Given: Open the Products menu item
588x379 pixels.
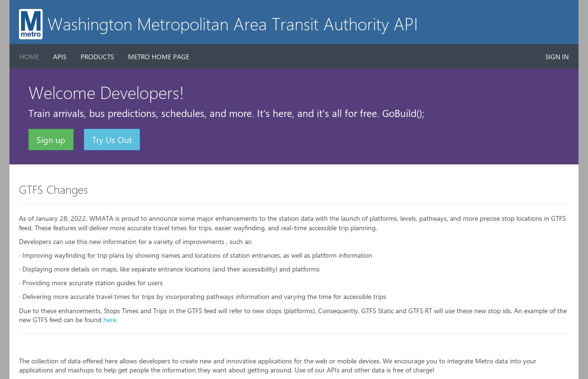Looking at the screenshot, I should [97, 57].
